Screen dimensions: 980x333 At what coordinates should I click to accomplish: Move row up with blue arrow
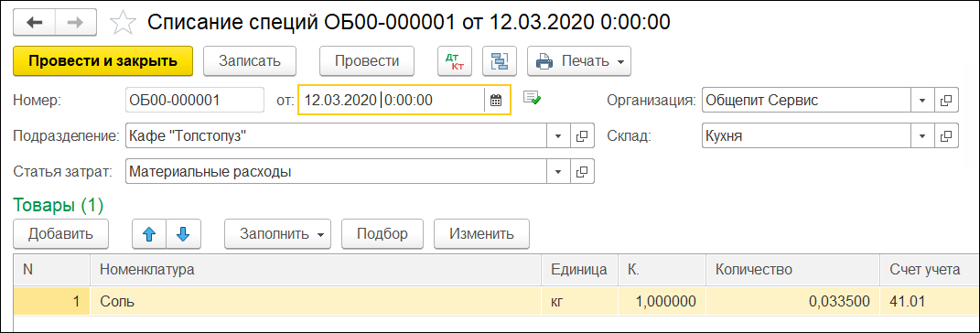click(150, 234)
